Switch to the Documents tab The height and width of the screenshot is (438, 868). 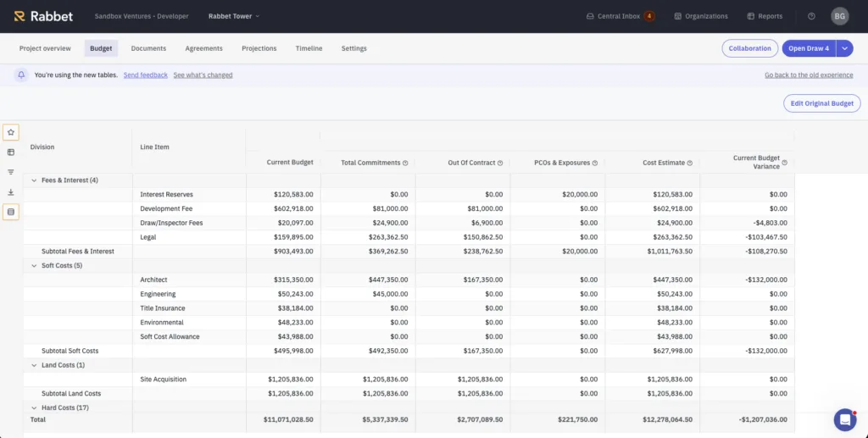tap(148, 48)
